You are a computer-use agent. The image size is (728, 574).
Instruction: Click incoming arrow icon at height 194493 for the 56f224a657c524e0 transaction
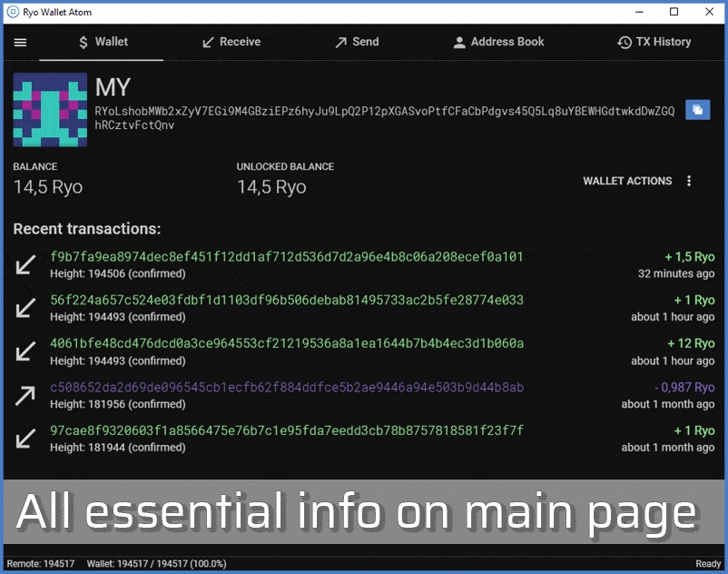click(25, 308)
